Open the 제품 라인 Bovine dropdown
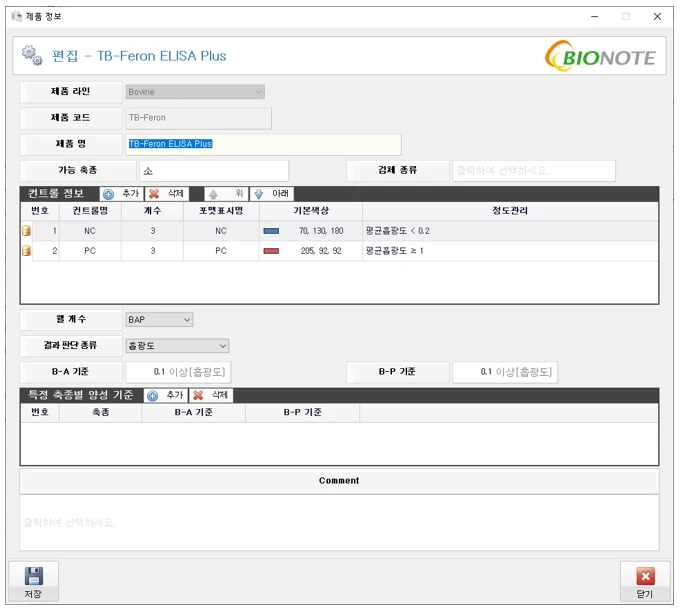681x611 pixels. click(195, 92)
